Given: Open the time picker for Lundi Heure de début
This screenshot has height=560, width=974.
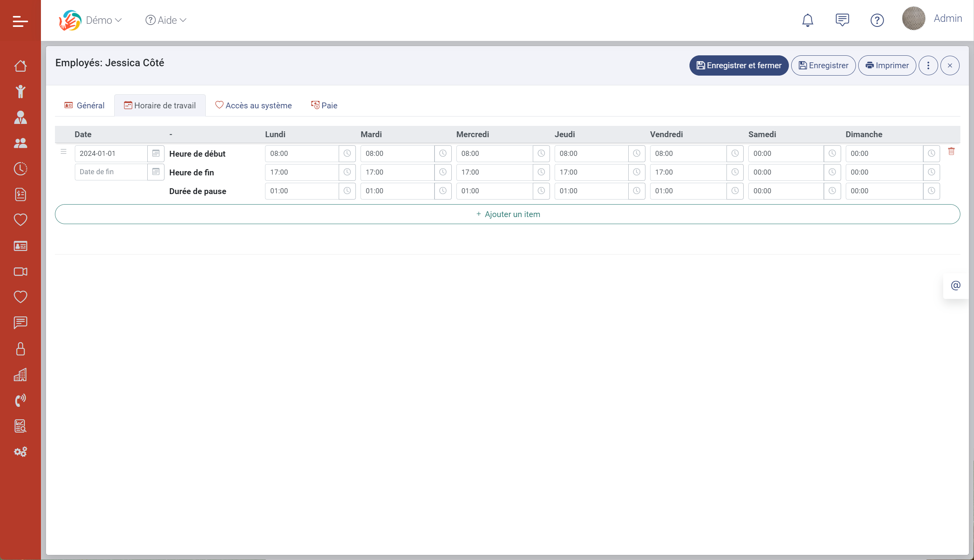Looking at the screenshot, I should coord(347,154).
